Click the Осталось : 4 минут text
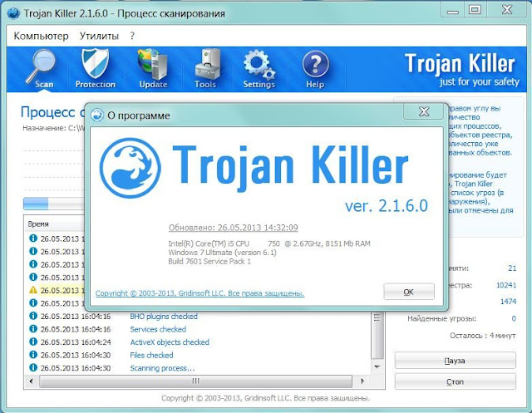The width and height of the screenshot is (532, 413). (x=482, y=336)
